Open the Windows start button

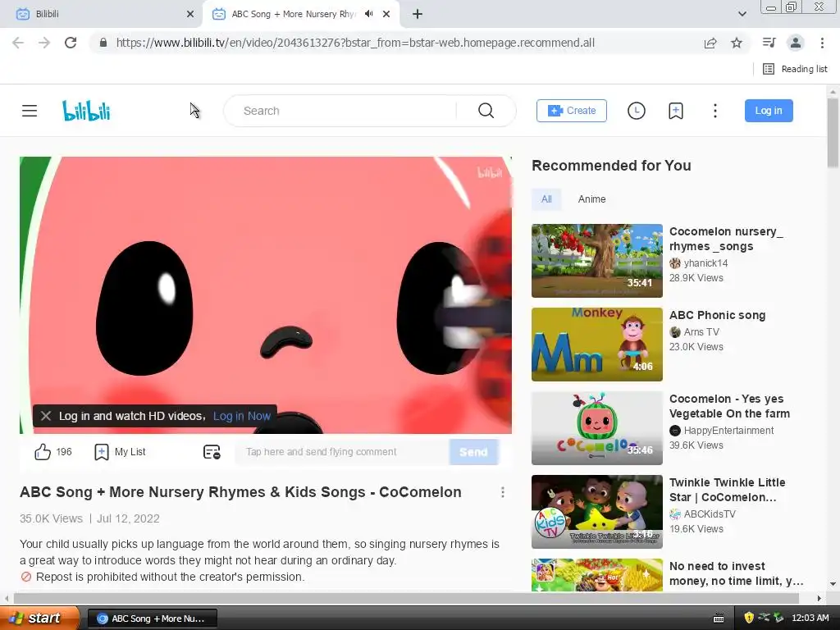pyautogui.click(x=39, y=619)
